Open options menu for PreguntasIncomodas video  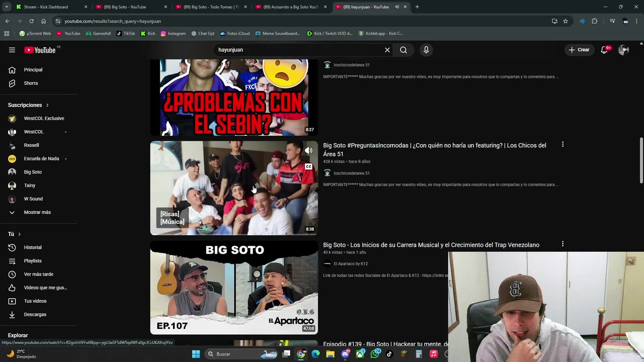point(562,145)
